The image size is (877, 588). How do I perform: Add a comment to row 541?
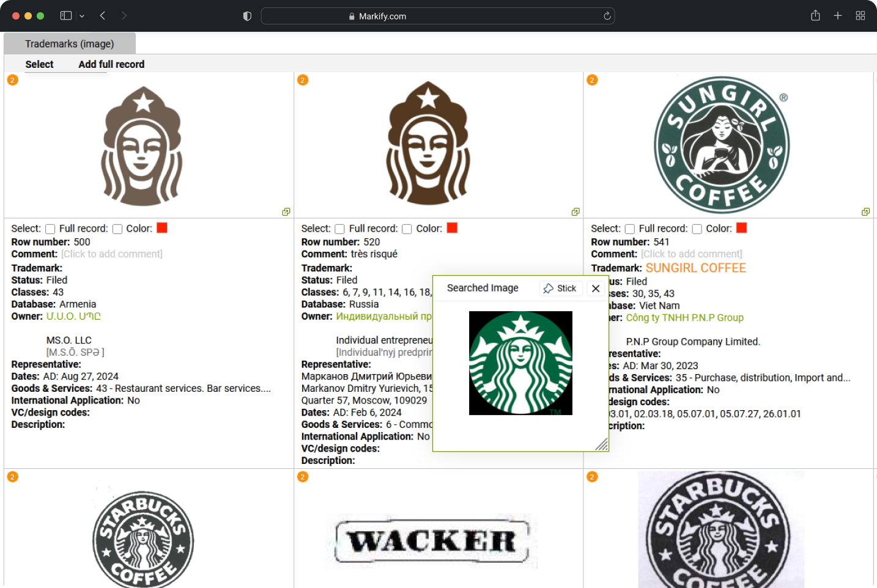(692, 254)
